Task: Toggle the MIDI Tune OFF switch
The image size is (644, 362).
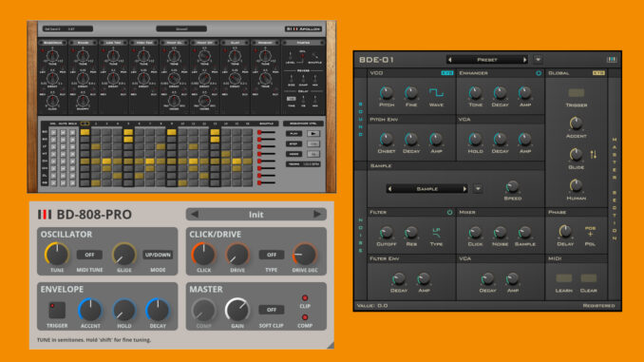Action: [89, 255]
